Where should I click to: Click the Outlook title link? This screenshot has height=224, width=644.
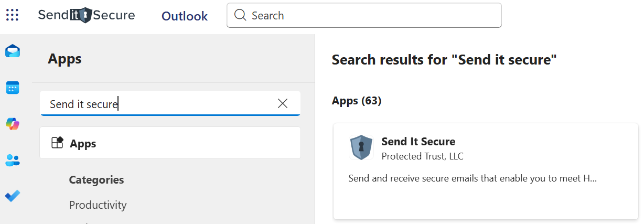(185, 16)
